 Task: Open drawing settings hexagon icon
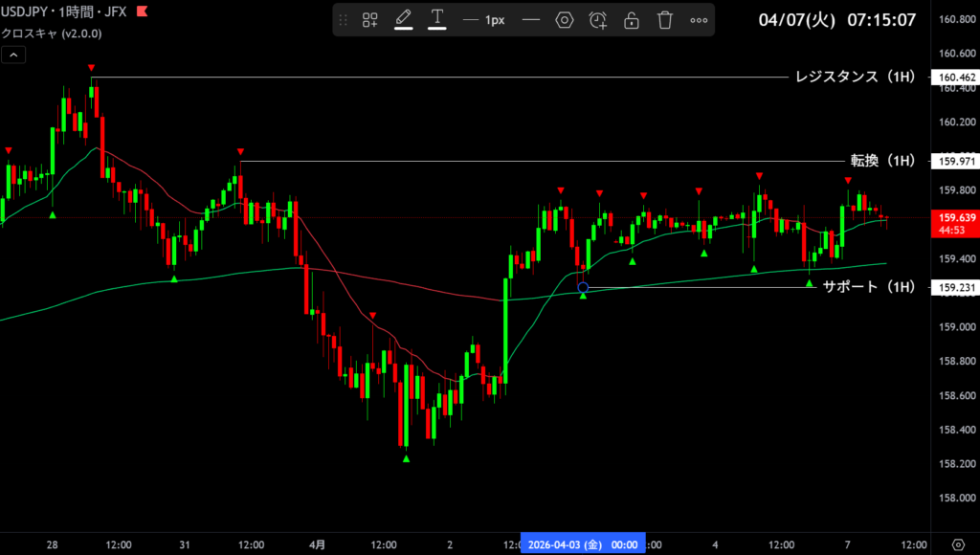coord(564,20)
